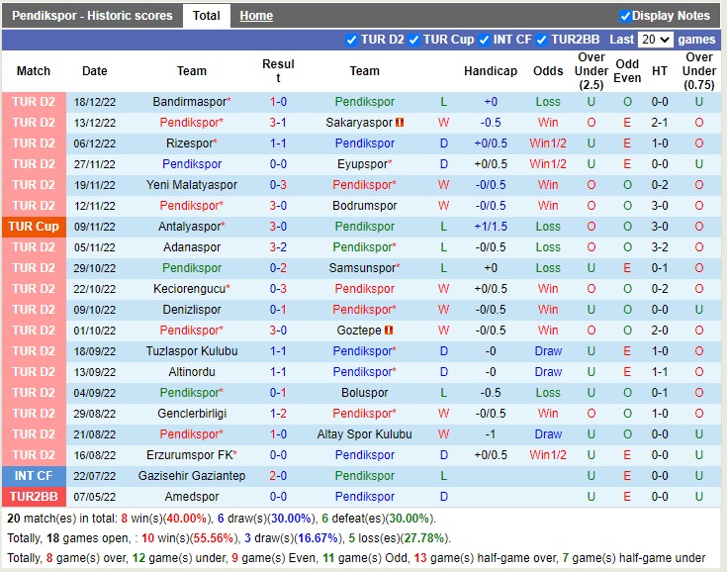Click the 2-0 result of Gazisehir Gaziantep match

278,476
